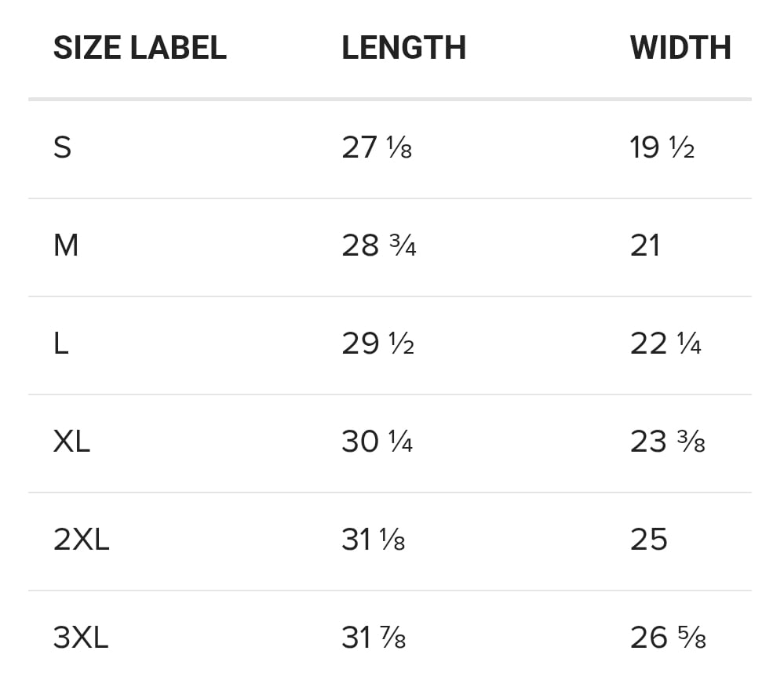Click the 29 ½ length value
This screenshot has width=784, height=687.
(x=377, y=343)
